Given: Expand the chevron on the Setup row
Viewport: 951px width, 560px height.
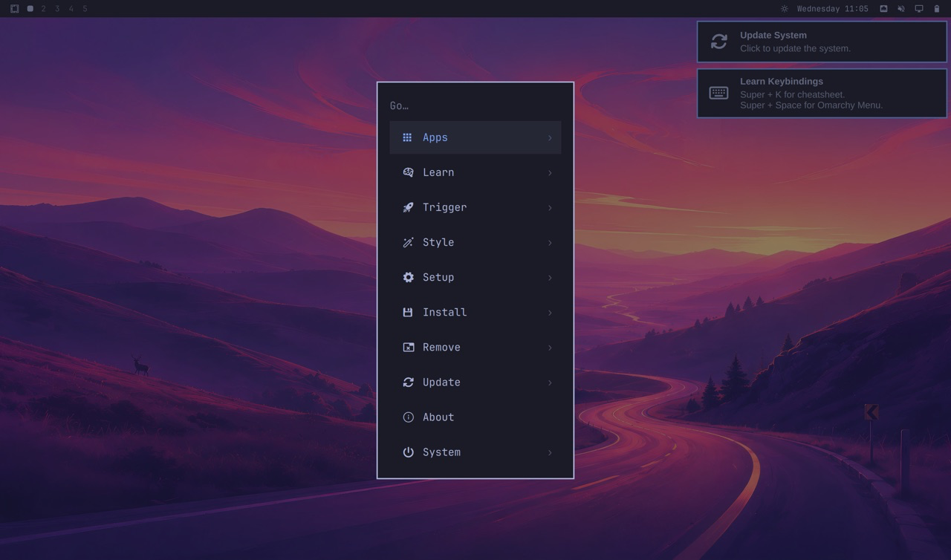Looking at the screenshot, I should point(550,277).
